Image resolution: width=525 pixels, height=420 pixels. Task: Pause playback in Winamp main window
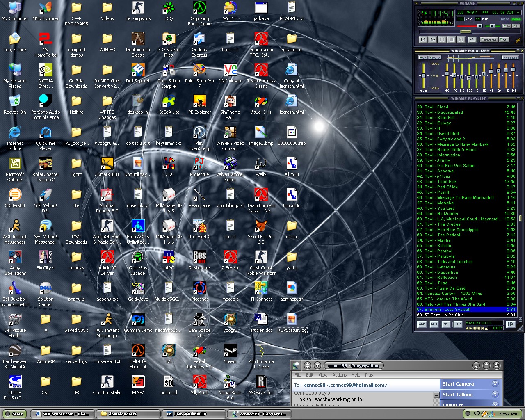442,40
